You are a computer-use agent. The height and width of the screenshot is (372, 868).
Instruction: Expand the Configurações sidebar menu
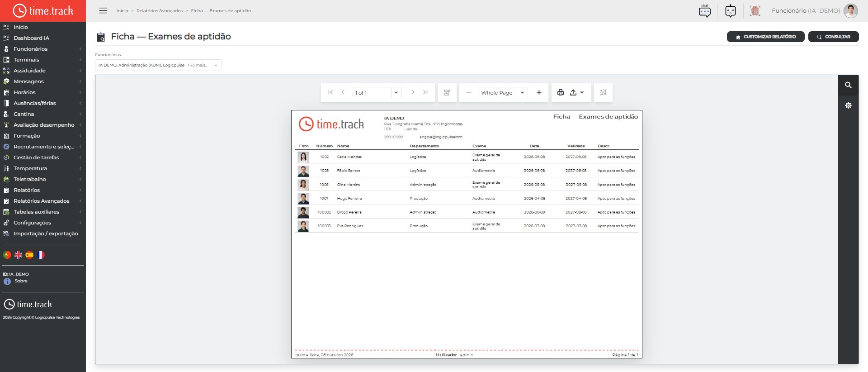coord(43,223)
